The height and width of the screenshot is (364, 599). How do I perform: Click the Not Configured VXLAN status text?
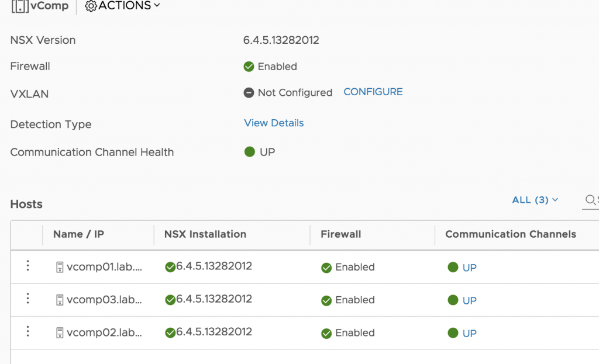[x=295, y=93]
